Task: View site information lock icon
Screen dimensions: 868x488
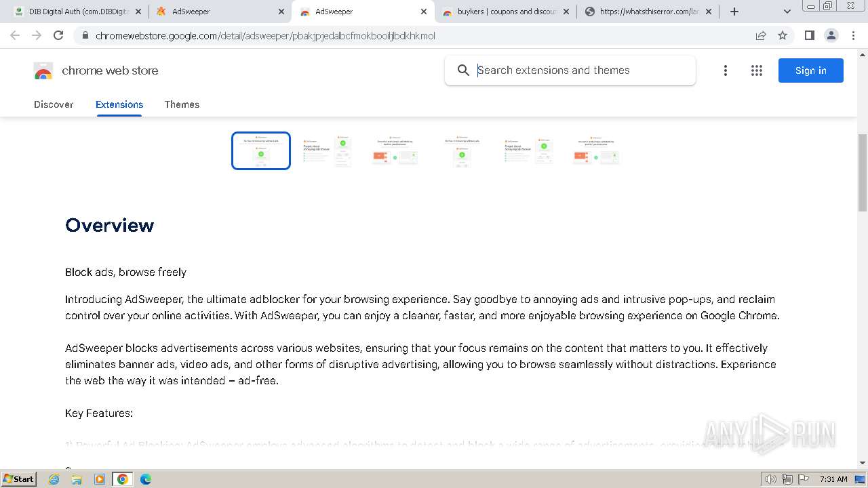Action: tap(85, 35)
